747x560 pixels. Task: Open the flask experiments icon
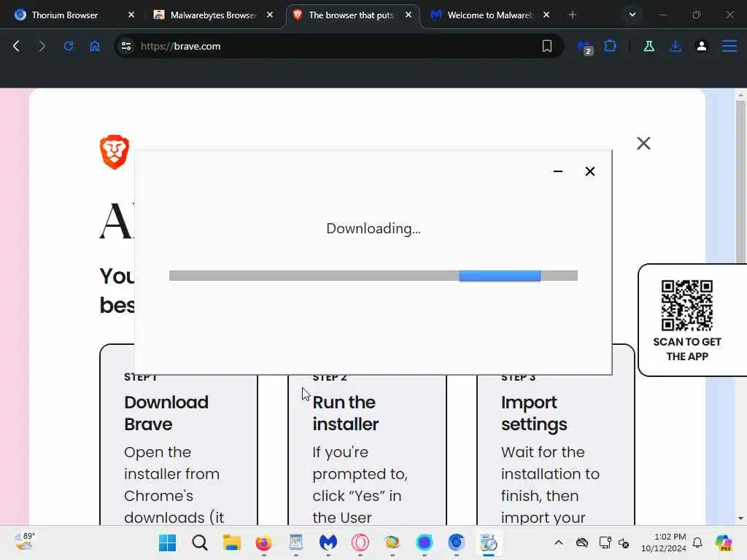[x=649, y=46]
